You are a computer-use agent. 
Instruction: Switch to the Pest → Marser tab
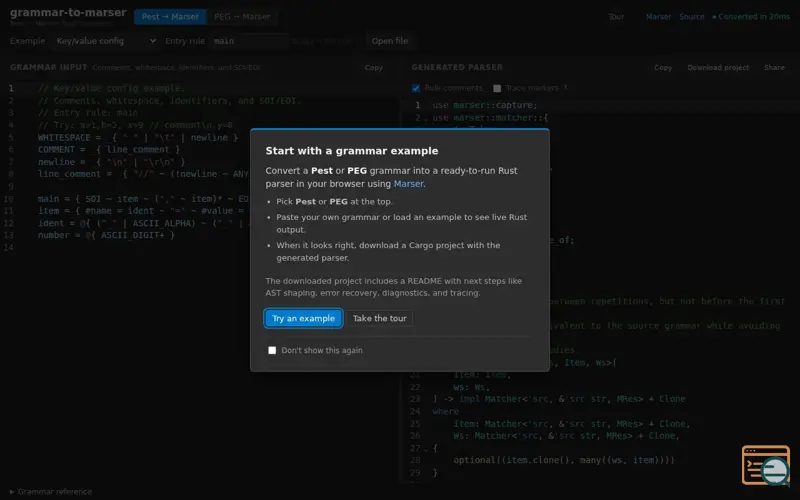[x=170, y=17]
